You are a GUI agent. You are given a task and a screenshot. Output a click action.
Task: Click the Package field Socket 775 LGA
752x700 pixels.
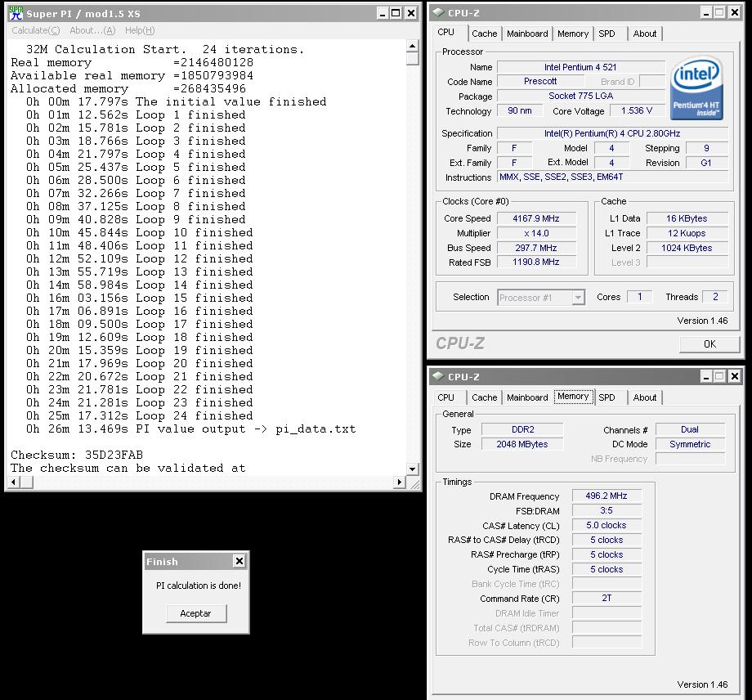click(581, 96)
